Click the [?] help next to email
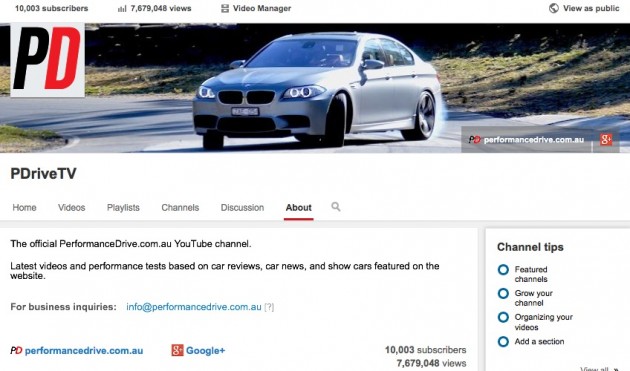 (269, 307)
